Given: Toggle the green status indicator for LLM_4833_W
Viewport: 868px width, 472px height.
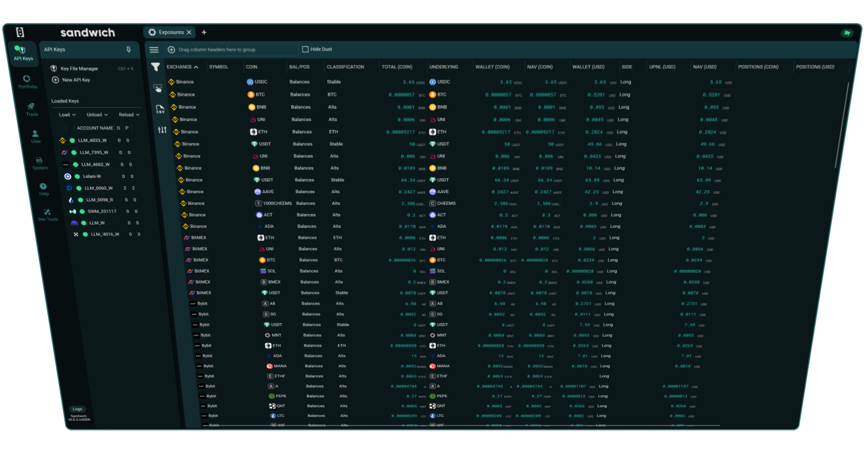Looking at the screenshot, I should [73, 140].
